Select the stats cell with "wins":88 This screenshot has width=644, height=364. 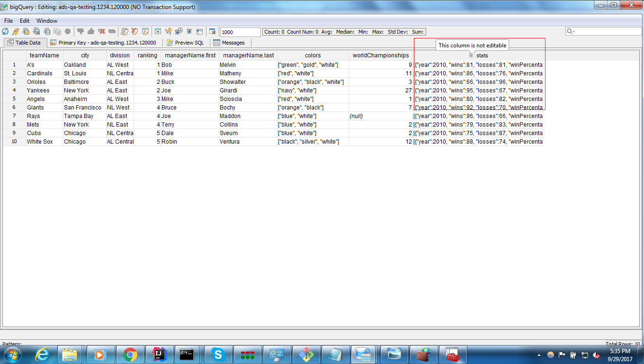[478, 141]
